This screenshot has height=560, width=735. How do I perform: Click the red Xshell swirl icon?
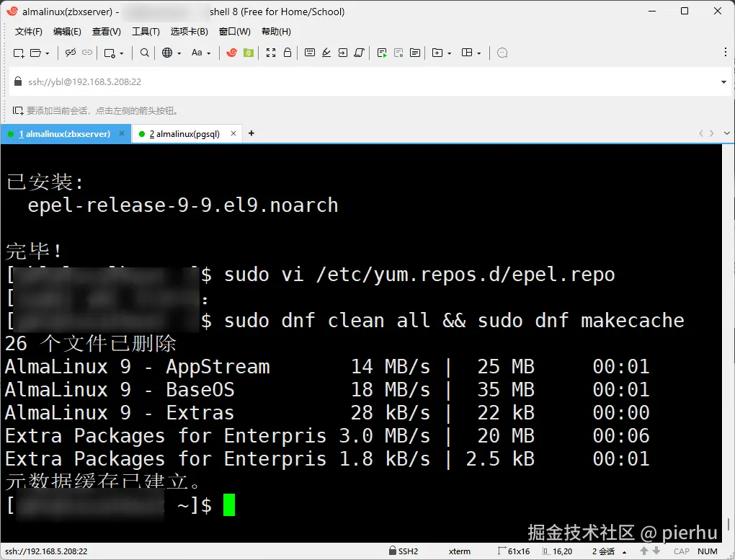[x=231, y=53]
